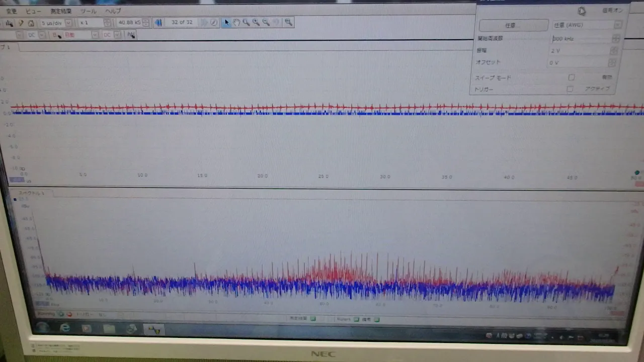Open the 変更 menu
The width and height of the screenshot is (644, 362).
[11, 11]
